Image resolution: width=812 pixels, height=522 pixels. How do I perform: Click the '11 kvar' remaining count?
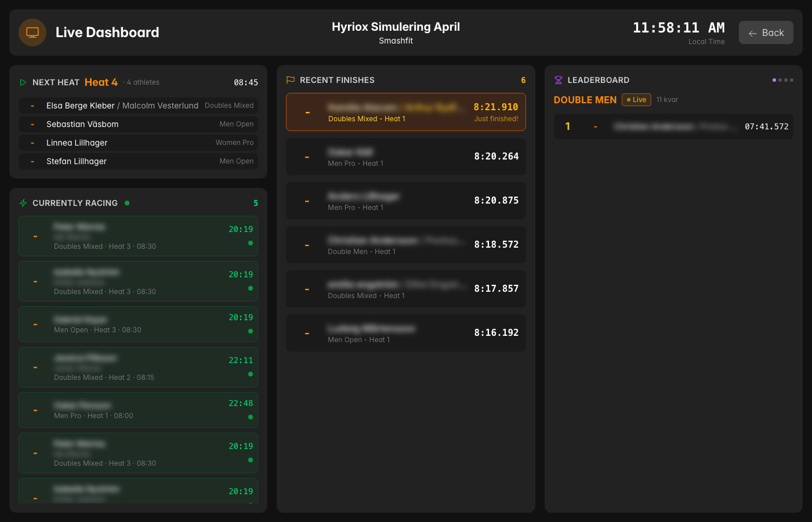click(667, 100)
